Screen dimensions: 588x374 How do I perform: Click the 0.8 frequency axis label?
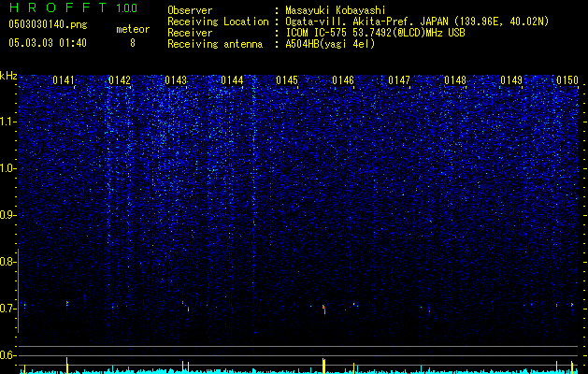7,262
